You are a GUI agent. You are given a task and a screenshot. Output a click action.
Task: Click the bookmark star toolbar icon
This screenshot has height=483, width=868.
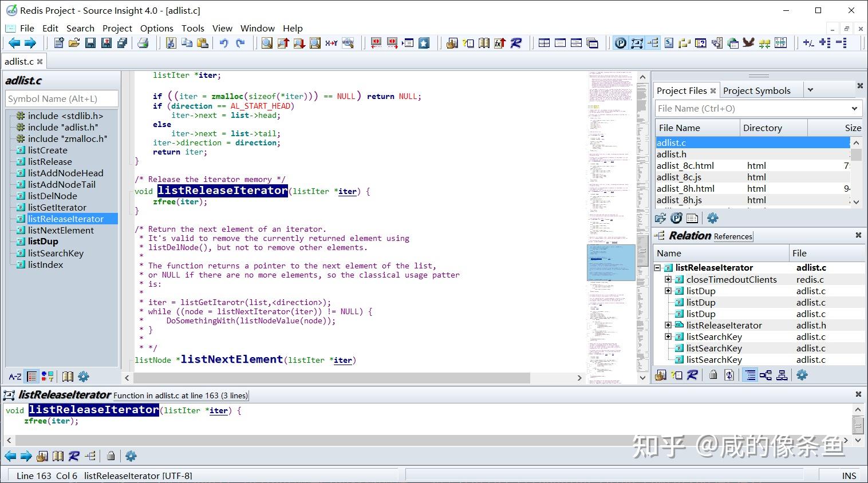424,43
